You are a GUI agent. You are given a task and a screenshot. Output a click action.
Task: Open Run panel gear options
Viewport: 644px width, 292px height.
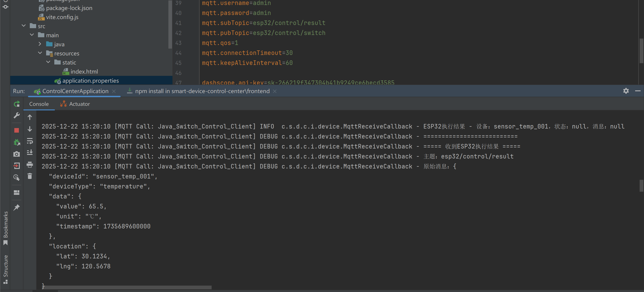tap(626, 91)
